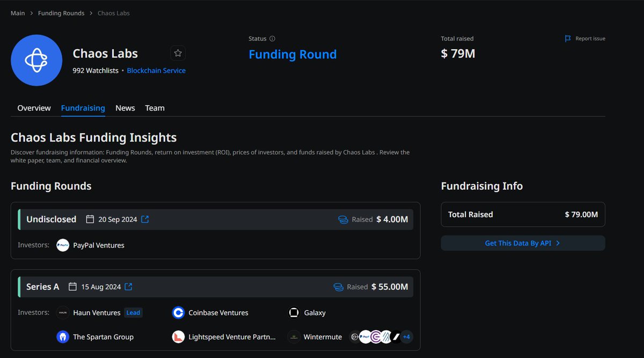Open the News tab
This screenshot has width=644, height=358.
[125, 108]
